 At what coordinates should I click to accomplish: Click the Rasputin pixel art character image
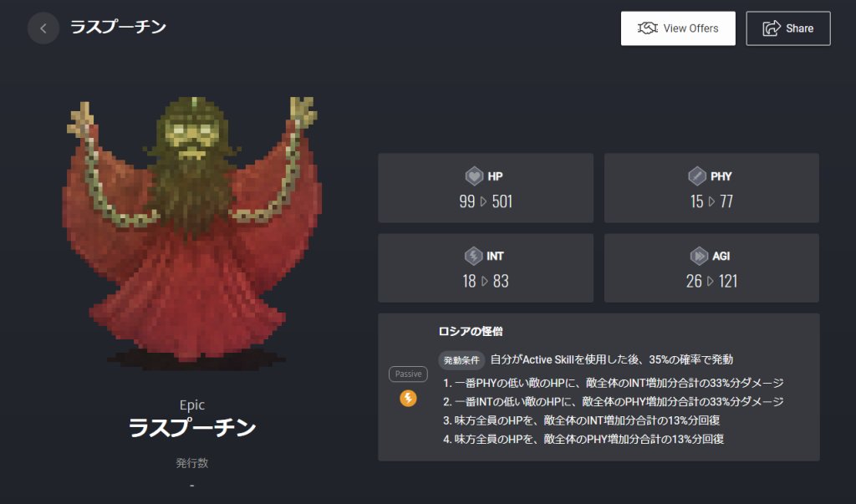click(x=192, y=232)
